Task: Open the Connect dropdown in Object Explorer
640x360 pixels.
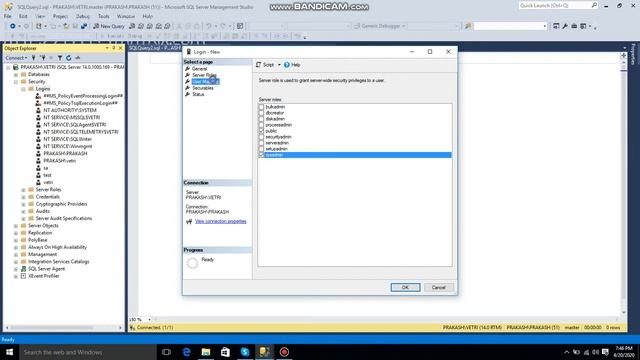Action: pyautogui.click(x=16, y=58)
